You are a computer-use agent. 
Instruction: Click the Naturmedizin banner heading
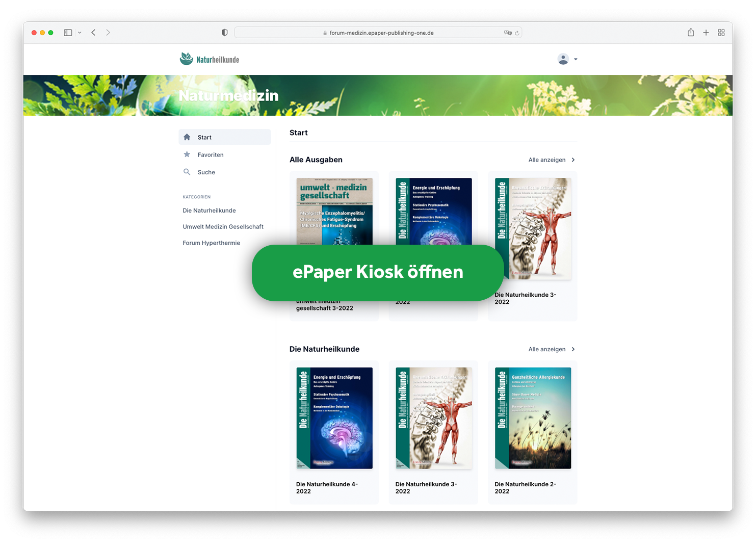[228, 96]
